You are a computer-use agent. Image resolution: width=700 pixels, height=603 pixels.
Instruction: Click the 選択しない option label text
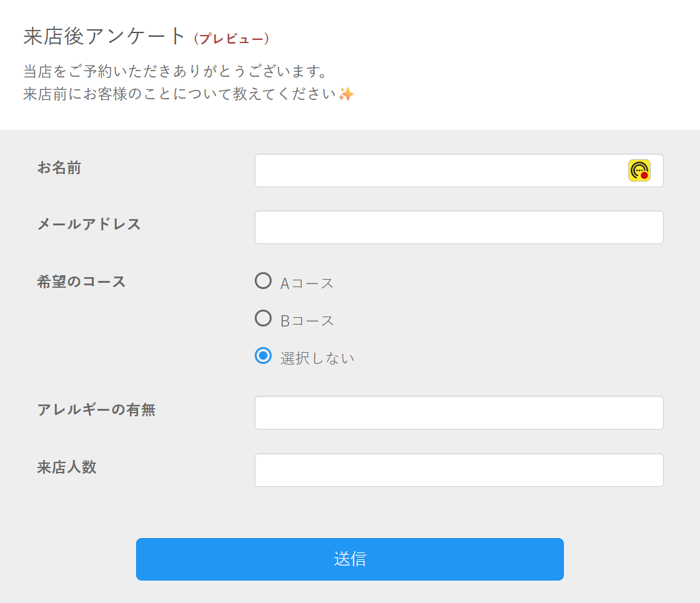317,358
